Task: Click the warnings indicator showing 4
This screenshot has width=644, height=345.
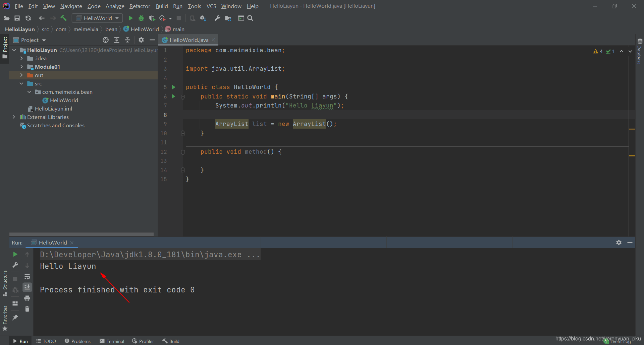Action: (598, 51)
